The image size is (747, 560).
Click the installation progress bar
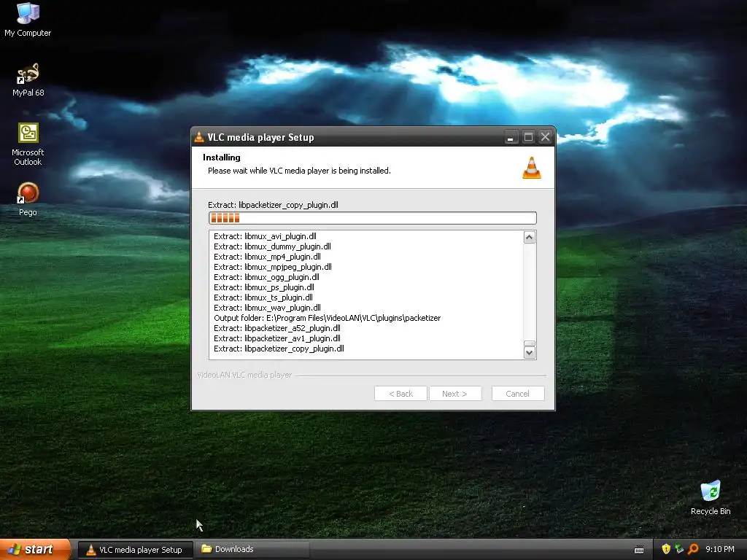(373, 218)
